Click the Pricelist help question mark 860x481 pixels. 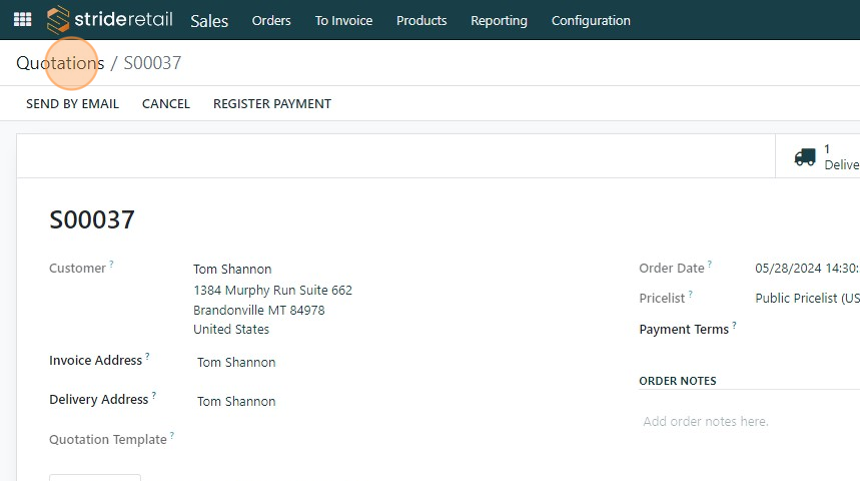[690, 295]
